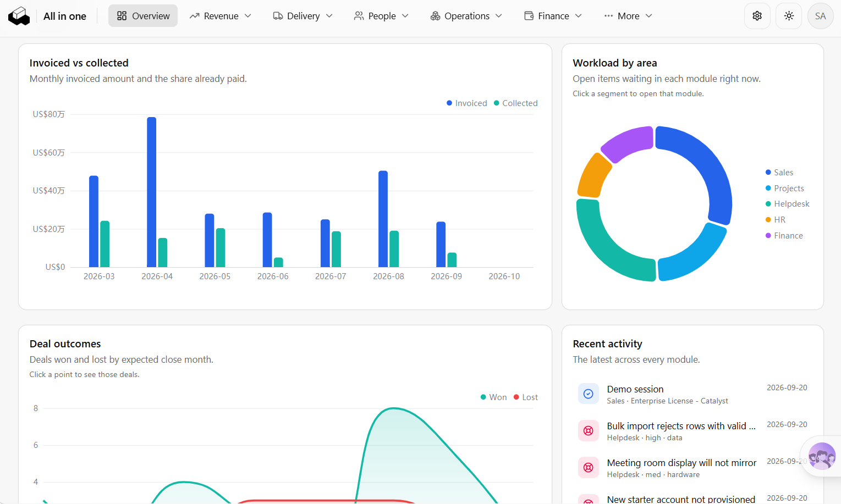Click the Overview grid icon
This screenshot has width=841, height=504.
click(x=122, y=16)
